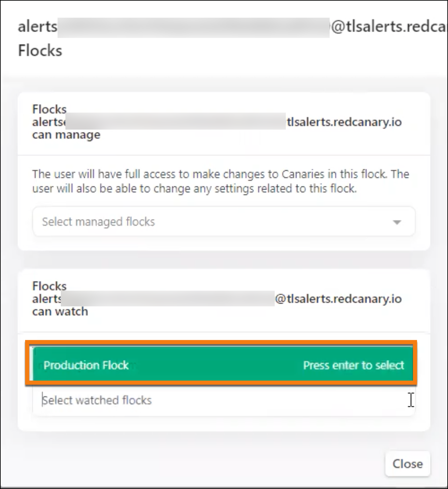The image size is (448, 489).
Task: Click the full access description sentence
Action: click(x=220, y=181)
